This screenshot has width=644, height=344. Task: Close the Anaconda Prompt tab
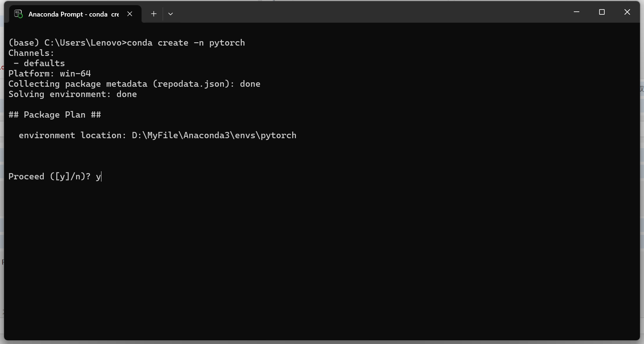130,14
